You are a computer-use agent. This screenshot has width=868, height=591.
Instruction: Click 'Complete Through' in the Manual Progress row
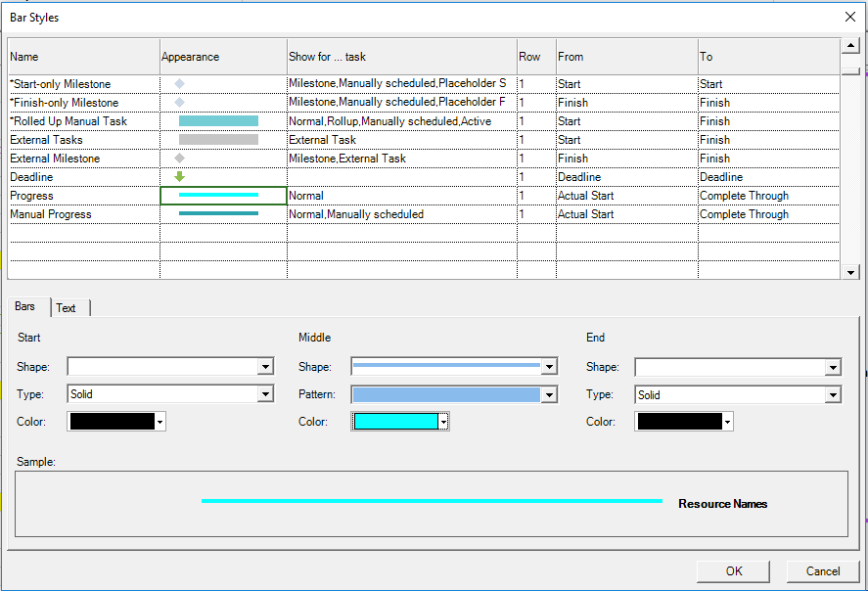pyautogui.click(x=769, y=214)
